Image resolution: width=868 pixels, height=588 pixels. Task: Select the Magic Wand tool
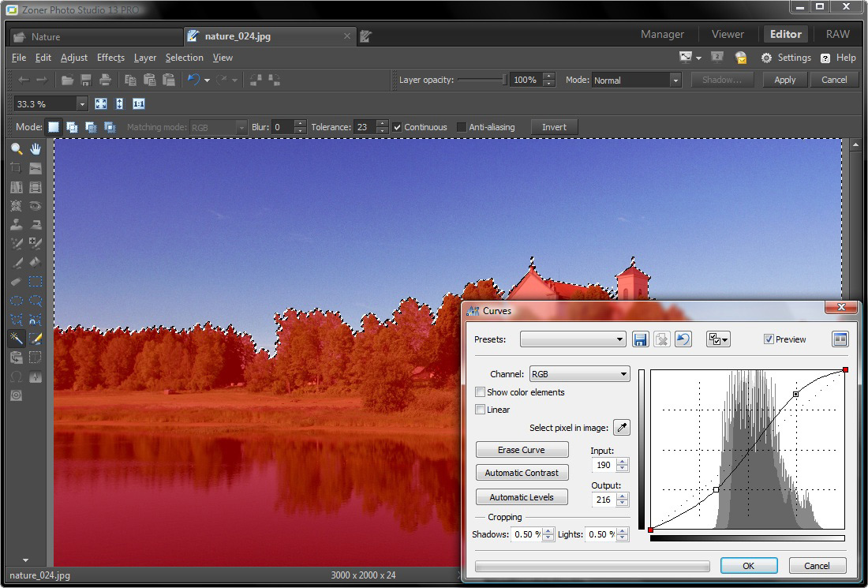click(16, 338)
